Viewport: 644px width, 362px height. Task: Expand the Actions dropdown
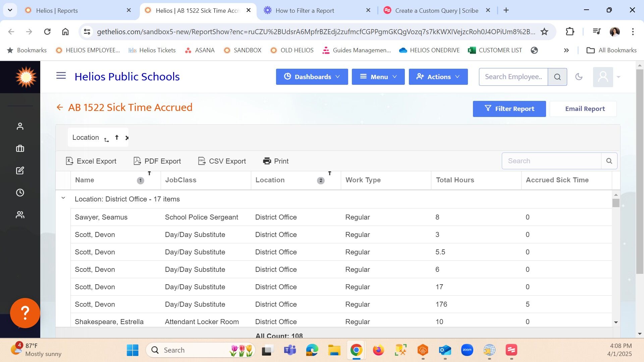click(x=438, y=77)
